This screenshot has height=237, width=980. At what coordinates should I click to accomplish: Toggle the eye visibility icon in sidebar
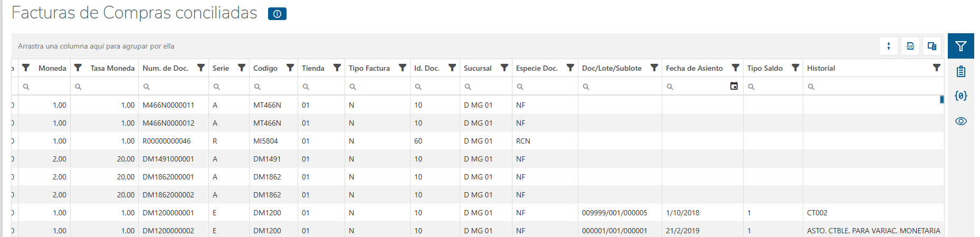click(x=960, y=121)
